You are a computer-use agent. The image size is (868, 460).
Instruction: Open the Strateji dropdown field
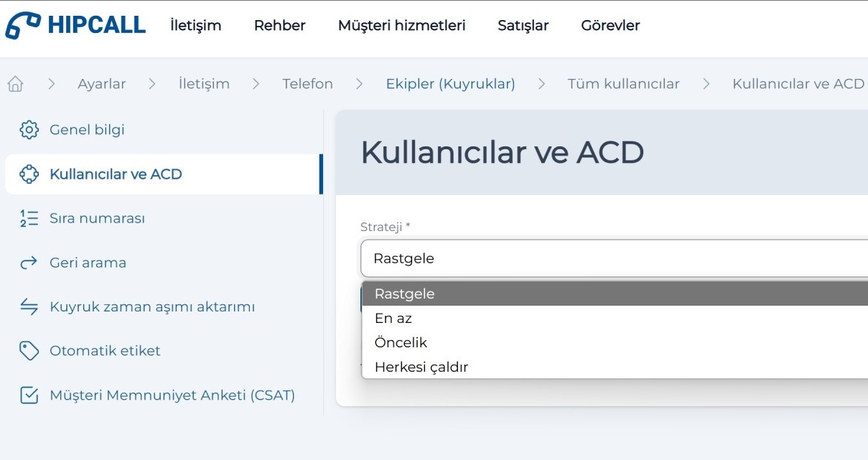[614, 258]
